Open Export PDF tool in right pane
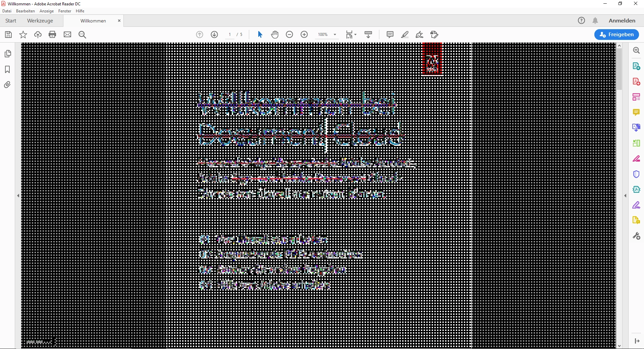This screenshot has width=644, height=349. pos(636,66)
